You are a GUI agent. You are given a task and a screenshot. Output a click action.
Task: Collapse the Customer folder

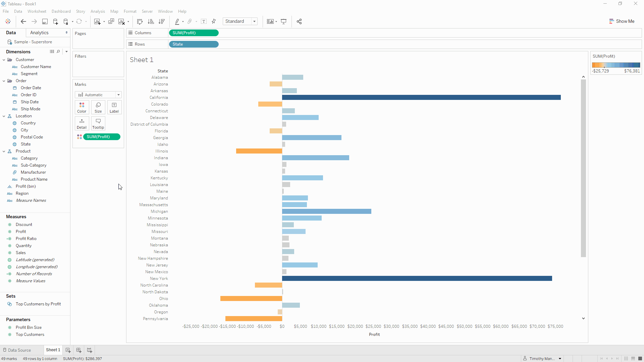tap(4, 60)
